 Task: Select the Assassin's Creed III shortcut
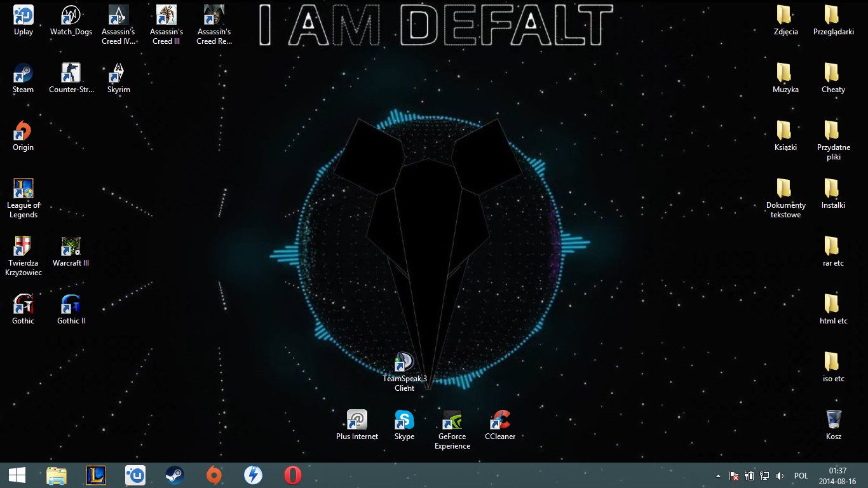point(166,24)
